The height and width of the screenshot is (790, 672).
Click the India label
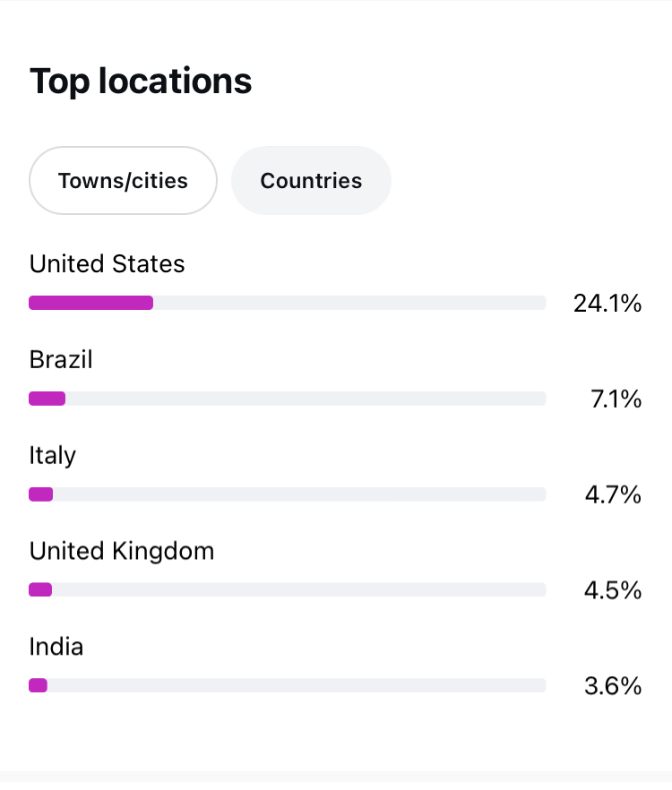tap(56, 647)
